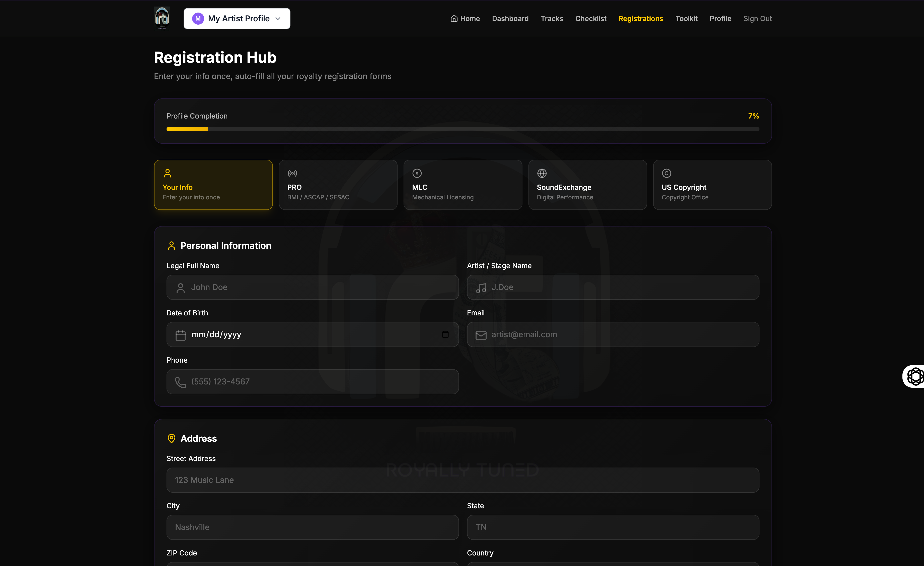Viewport: 924px width, 566px height.
Task: Click the headphones logo in header
Action: point(162,18)
